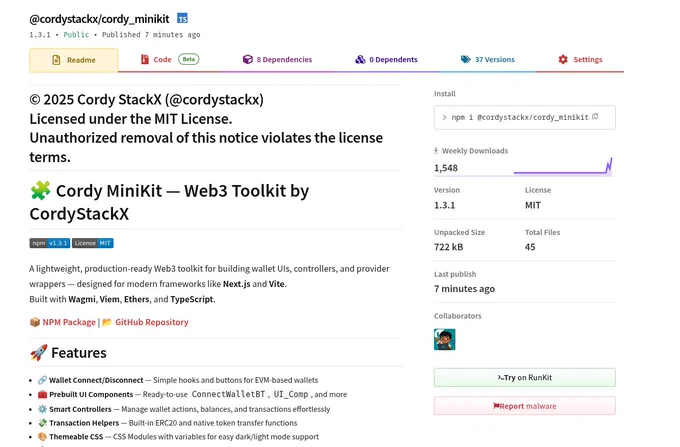680x447 pixels.
Task: Click the 'Public' visibility label
Action: pyautogui.click(x=76, y=35)
